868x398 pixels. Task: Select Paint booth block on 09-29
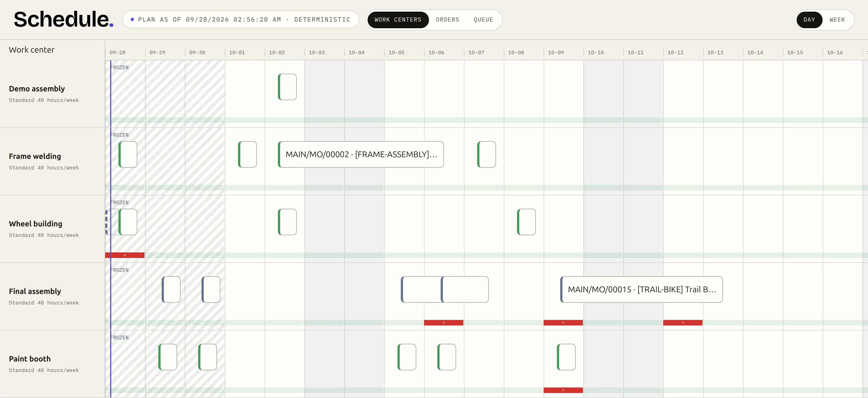pyautogui.click(x=168, y=357)
